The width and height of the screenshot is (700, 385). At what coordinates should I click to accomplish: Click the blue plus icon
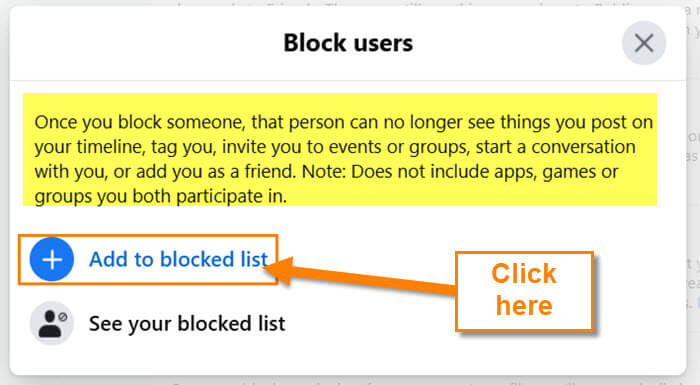(52, 259)
